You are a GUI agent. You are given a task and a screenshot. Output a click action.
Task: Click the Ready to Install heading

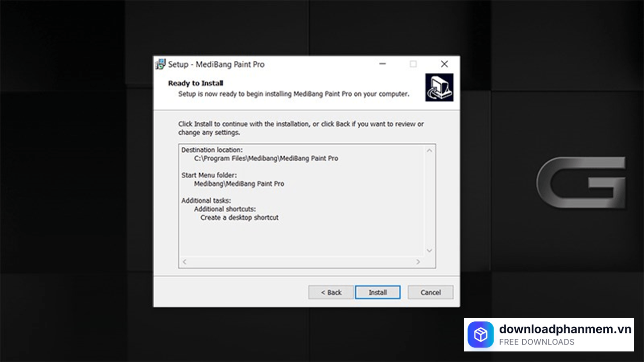click(x=196, y=83)
